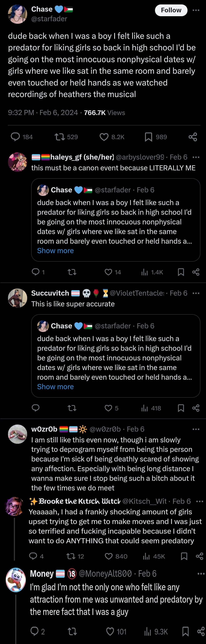
Task: Bookmark the main tweet with 989 bookmarks
Action: [x=148, y=137]
